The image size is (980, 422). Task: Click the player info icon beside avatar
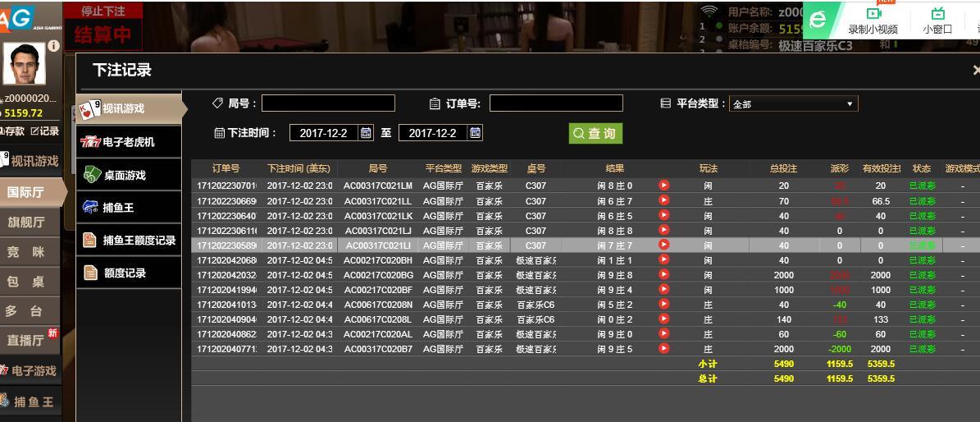pos(54,47)
